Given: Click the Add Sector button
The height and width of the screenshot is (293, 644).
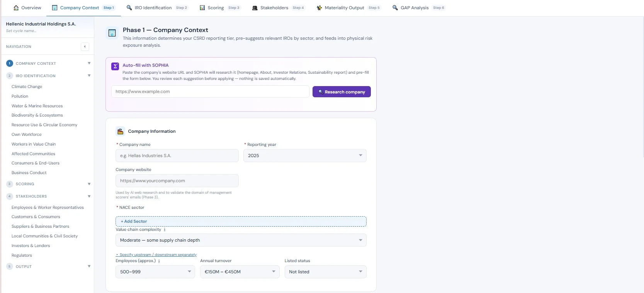Looking at the screenshot, I should (241, 221).
